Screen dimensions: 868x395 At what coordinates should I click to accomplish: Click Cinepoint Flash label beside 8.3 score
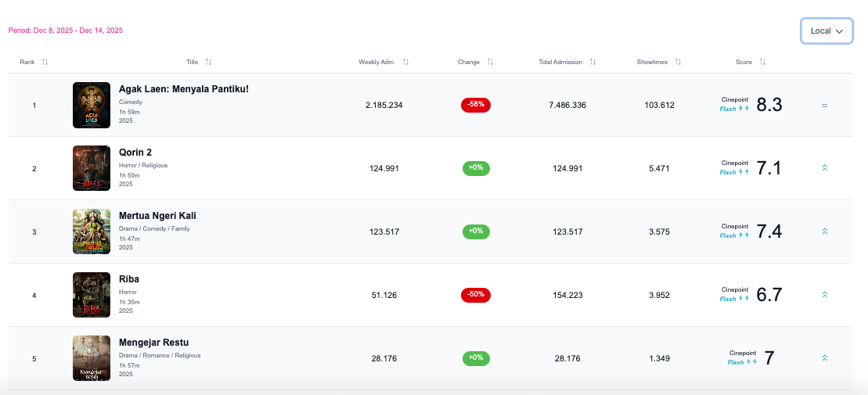tap(734, 104)
